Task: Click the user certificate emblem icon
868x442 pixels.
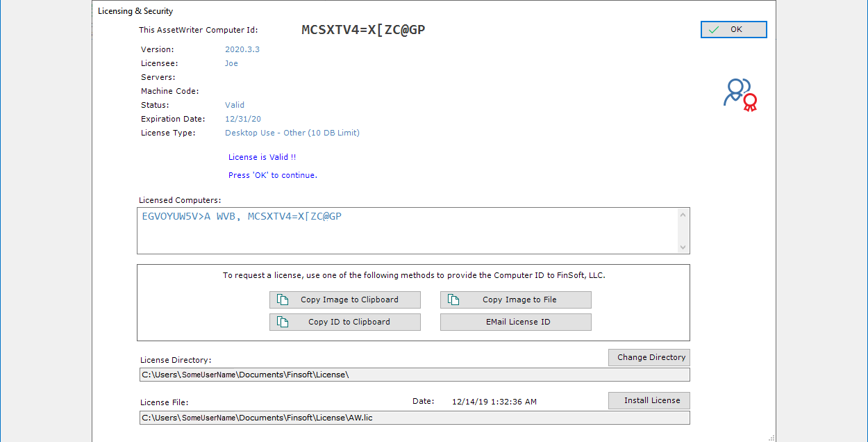Action: 740,95
